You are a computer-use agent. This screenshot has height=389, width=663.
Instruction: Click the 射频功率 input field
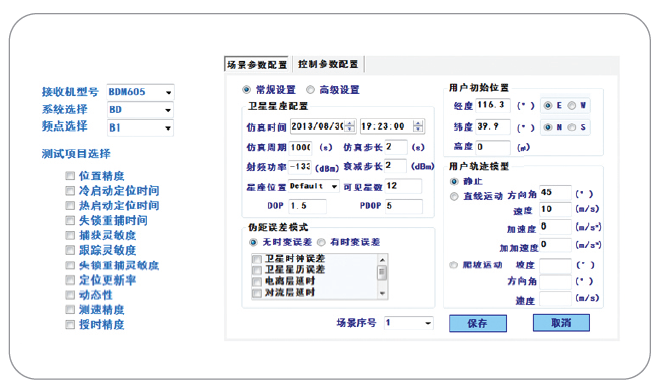click(300, 167)
